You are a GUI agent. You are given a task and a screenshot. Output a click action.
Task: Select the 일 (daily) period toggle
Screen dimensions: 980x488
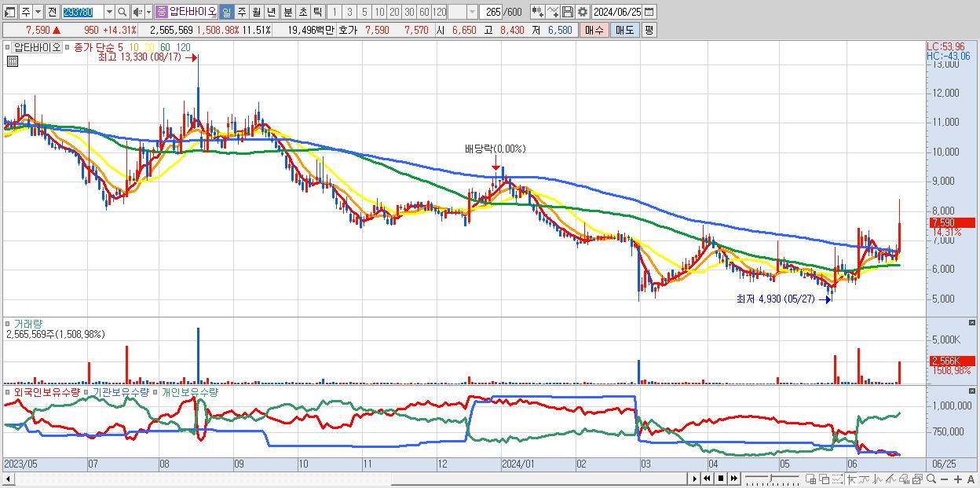226,12
